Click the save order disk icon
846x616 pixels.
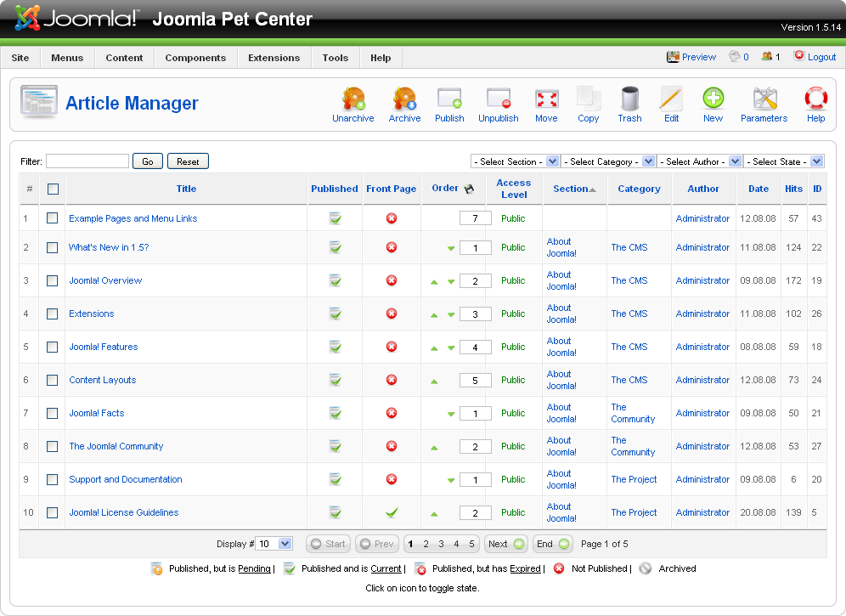click(x=469, y=189)
